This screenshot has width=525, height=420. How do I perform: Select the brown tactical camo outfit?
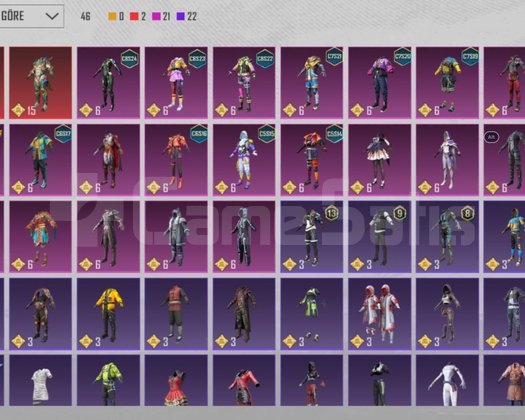click(x=41, y=314)
